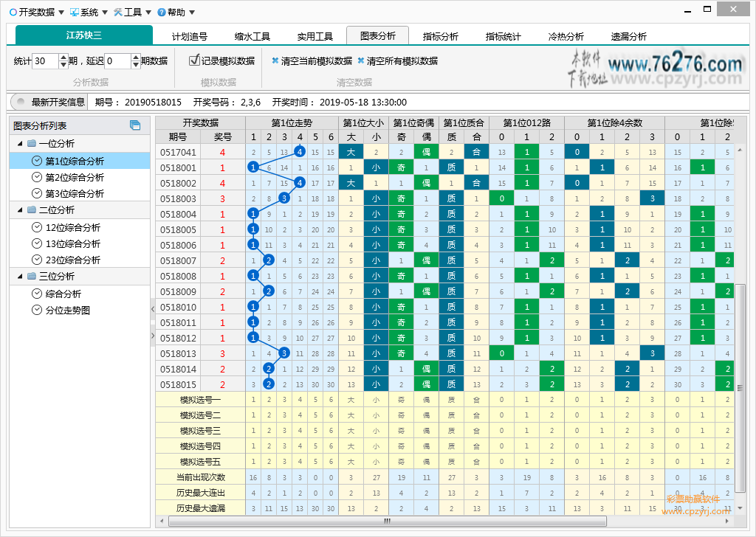
Task: Expand the left panel with the right splitter arrow
Action: tap(153, 336)
